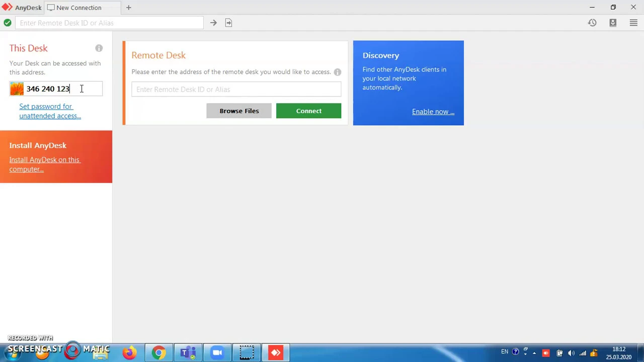Viewport: 644px width, 362px height.
Task: Restore down the AnyDesk window
Action: 613,7
